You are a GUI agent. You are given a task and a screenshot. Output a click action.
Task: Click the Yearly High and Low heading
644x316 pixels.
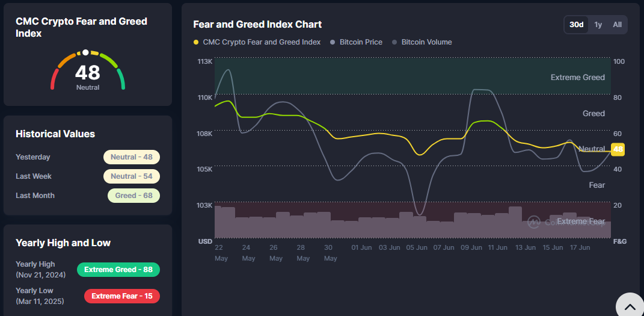(63, 243)
